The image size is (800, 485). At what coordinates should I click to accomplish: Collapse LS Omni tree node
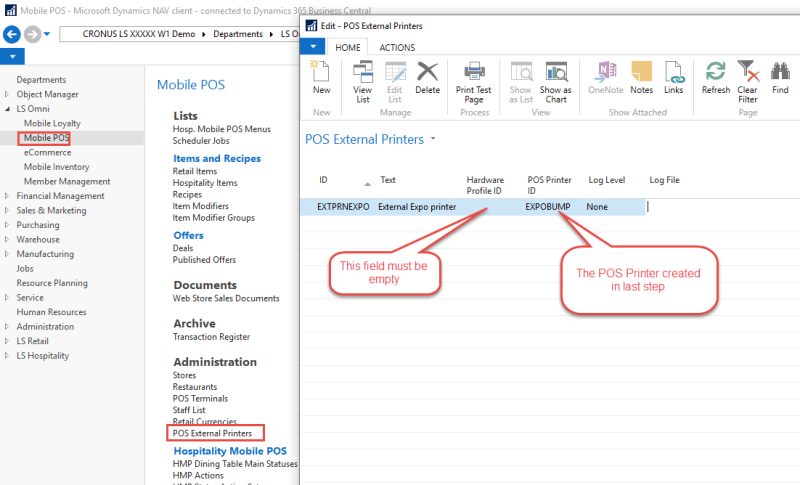click(x=7, y=109)
